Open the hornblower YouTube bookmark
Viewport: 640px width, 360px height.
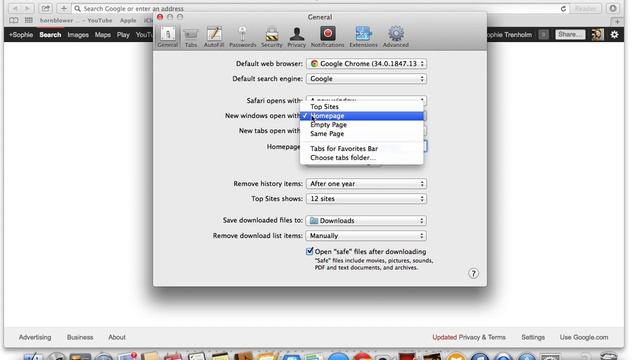coord(76,20)
